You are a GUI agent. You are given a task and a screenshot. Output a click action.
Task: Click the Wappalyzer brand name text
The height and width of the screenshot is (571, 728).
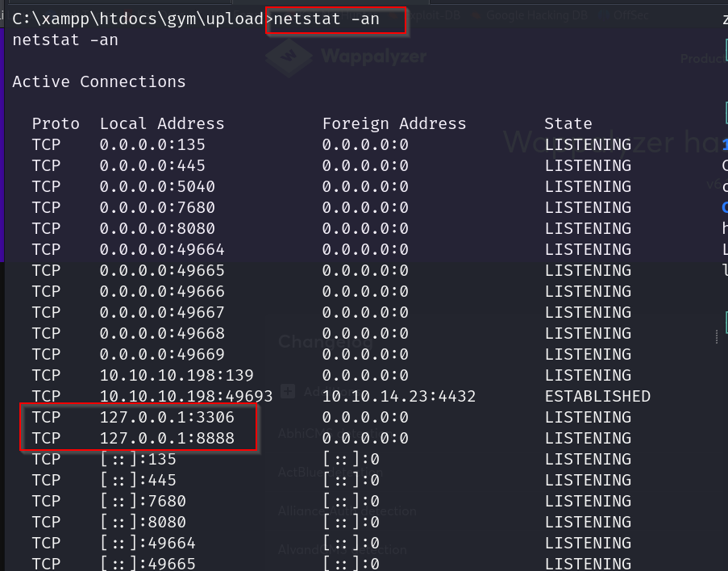372,56
